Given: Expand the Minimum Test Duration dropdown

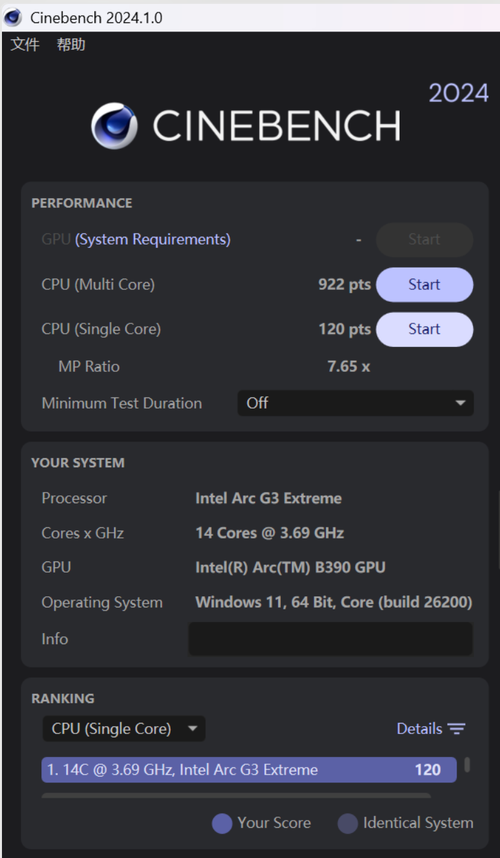Looking at the screenshot, I should pyautogui.click(x=356, y=403).
